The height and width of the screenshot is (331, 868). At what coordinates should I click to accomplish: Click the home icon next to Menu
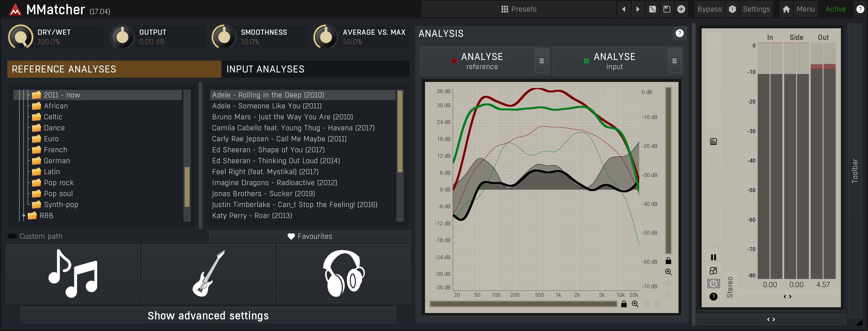[x=786, y=9]
